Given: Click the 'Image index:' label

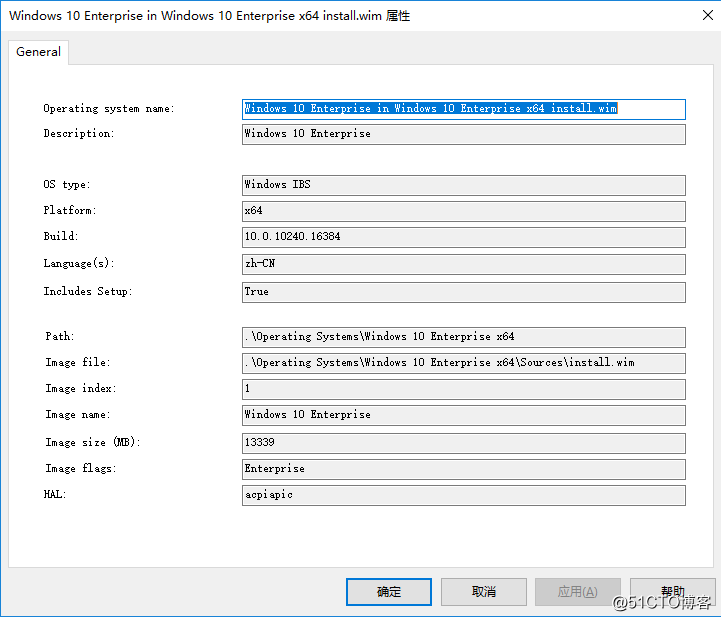Looking at the screenshot, I should [x=81, y=389].
